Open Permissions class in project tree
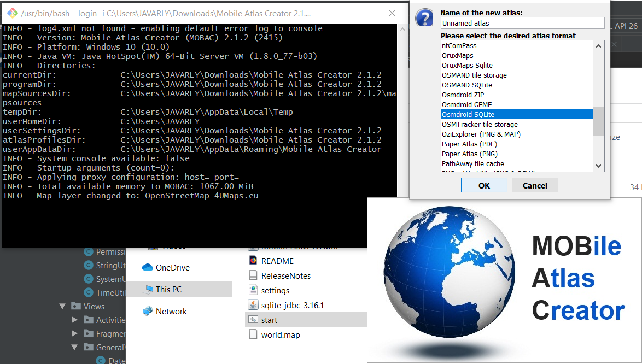The width and height of the screenshot is (642, 364). point(110,252)
